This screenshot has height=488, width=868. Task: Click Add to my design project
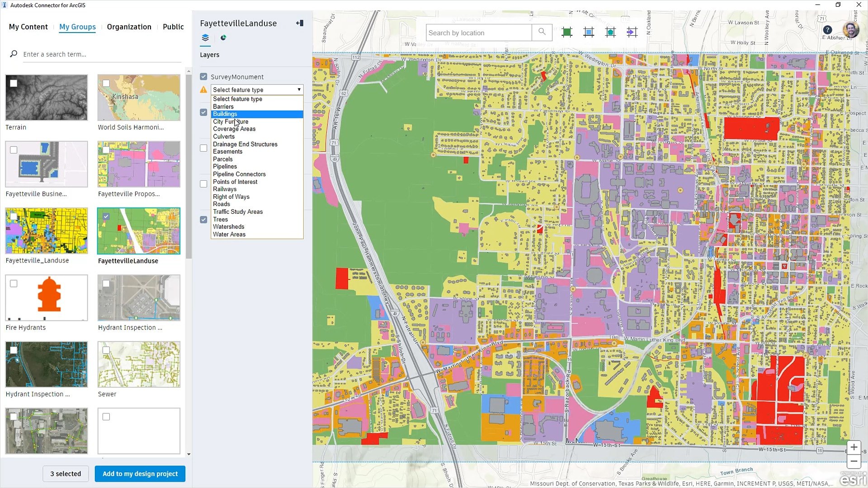[140, 474]
